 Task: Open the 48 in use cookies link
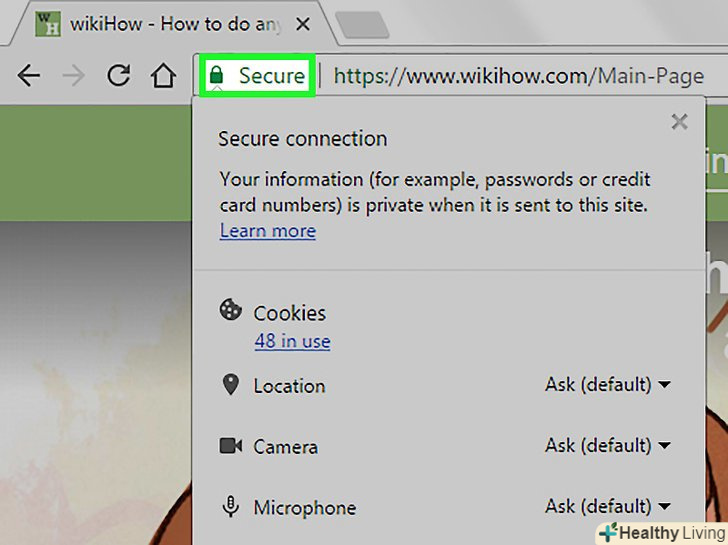292,341
